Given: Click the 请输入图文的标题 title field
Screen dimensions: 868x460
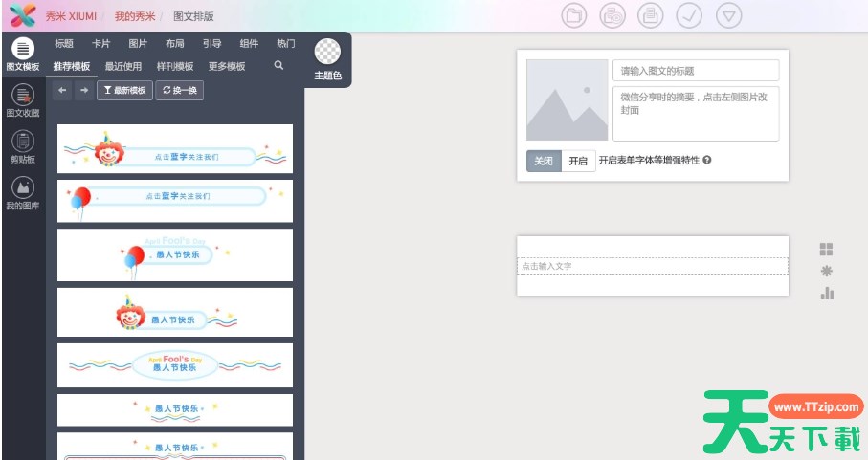Looking at the screenshot, I should tap(696, 70).
